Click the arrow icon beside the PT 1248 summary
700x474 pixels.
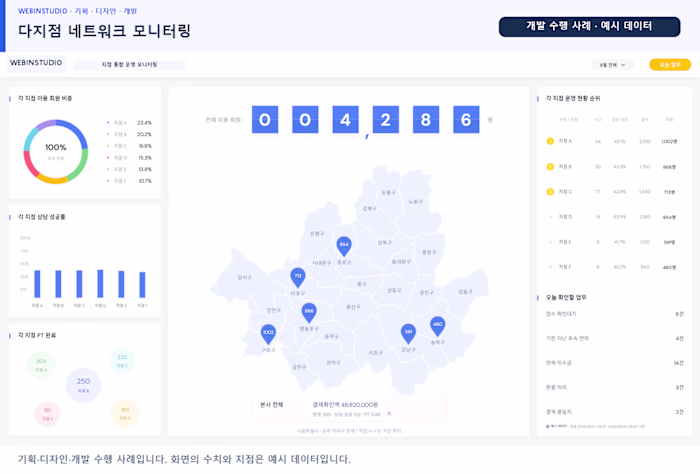coord(389,414)
